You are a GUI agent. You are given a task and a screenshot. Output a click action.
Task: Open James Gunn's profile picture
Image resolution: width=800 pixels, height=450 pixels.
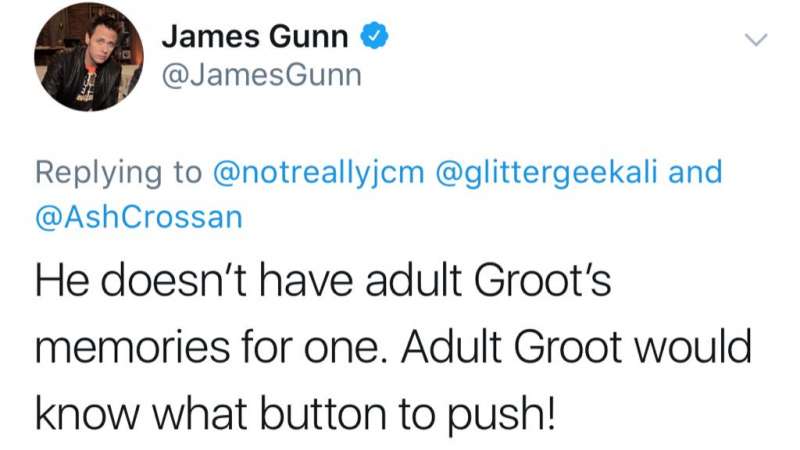(x=88, y=56)
